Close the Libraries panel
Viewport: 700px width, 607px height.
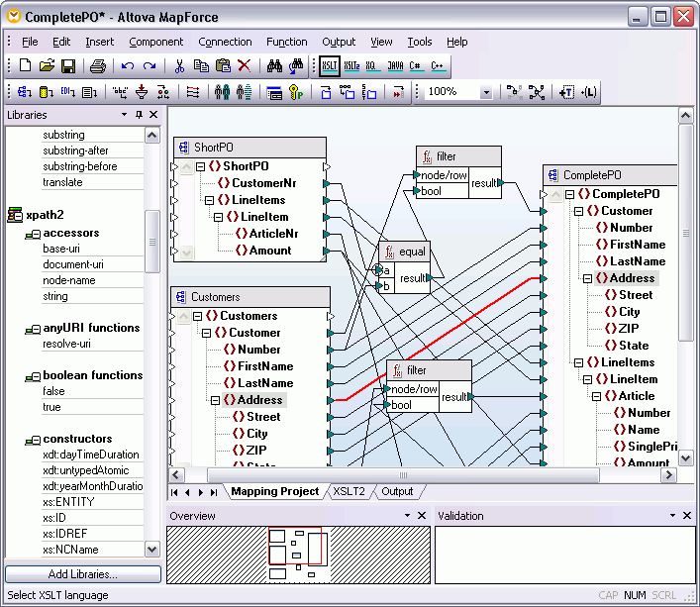(x=153, y=115)
